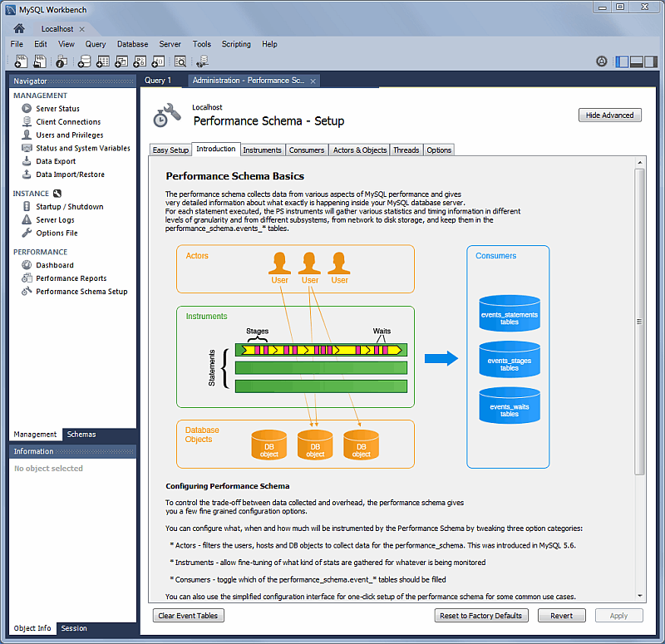Toggle the bottom output panel visibility
Image resolution: width=665 pixels, height=644 pixels.
(x=636, y=61)
